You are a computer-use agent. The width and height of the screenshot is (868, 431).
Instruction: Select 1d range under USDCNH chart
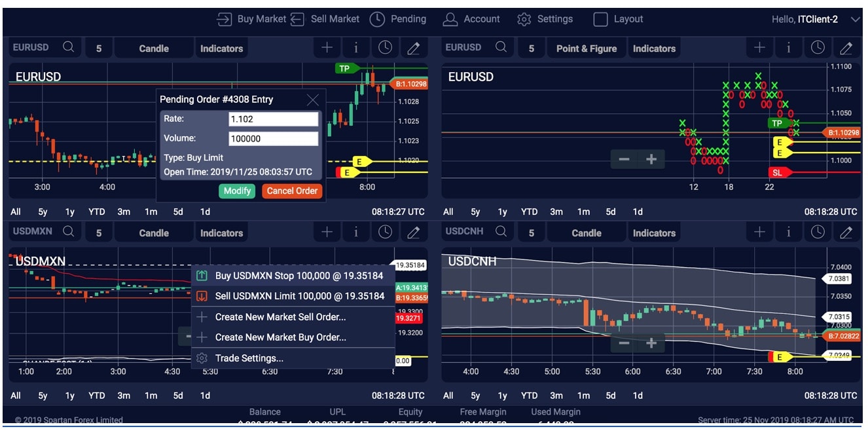pos(638,396)
